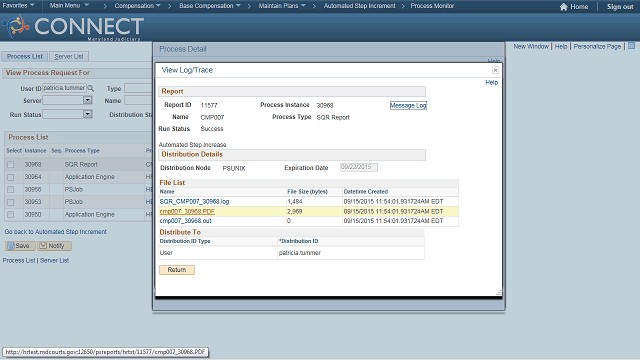The image size is (640, 360).
Task: Click the CONNECT Maryland Judiciary logo
Action: 73,27
